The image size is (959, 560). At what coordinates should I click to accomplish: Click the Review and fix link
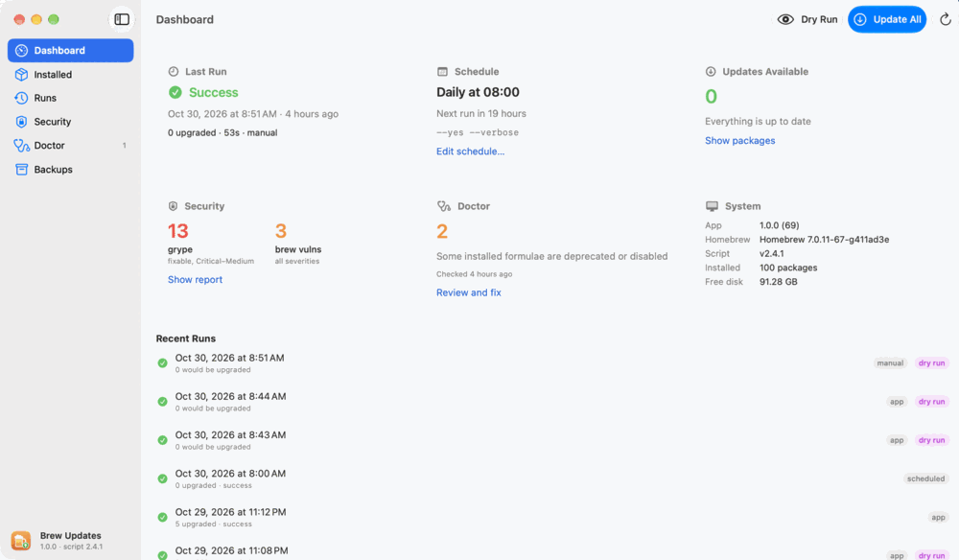click(x=469, y=292)
